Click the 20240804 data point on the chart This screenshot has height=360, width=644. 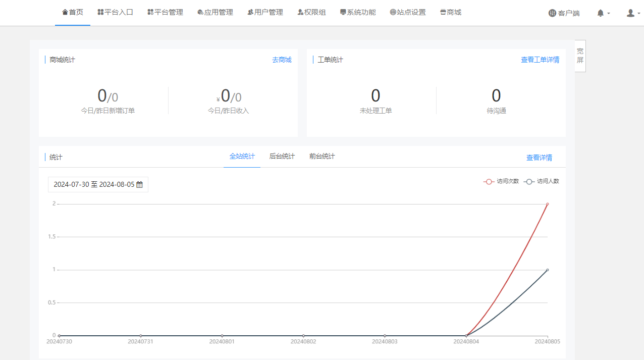pos(467,335)
